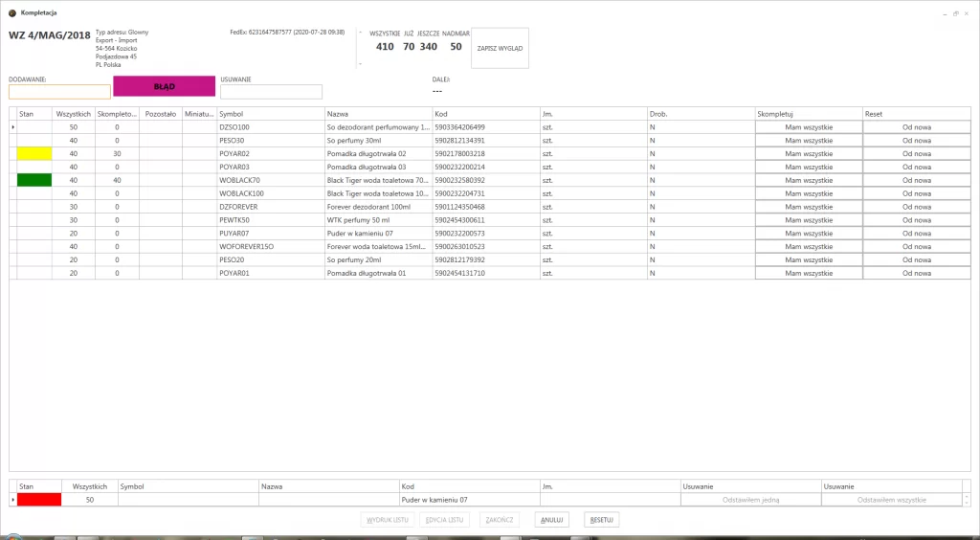Sort by the Wszystkich column header in main grid
The height and width of the screenshot is (540, 980).
pyautogui.click(x=74, y=114)
